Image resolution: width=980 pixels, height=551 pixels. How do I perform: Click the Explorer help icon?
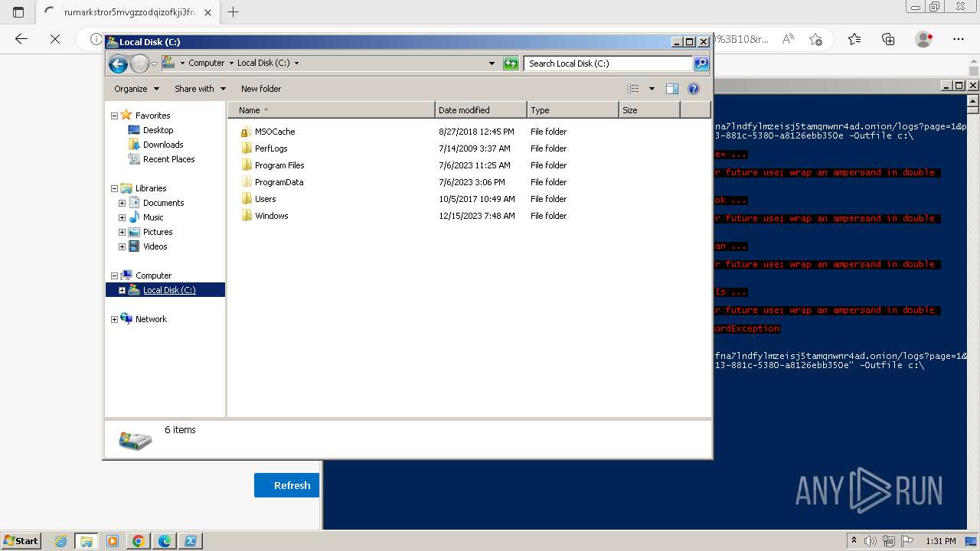tap(694, 89)
